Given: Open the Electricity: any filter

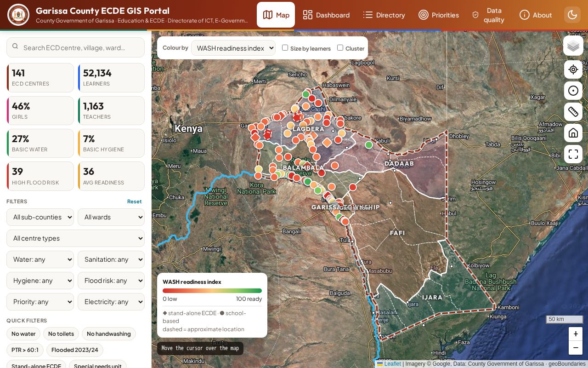Looking at the screenshot, I should [x=111, y=302].
